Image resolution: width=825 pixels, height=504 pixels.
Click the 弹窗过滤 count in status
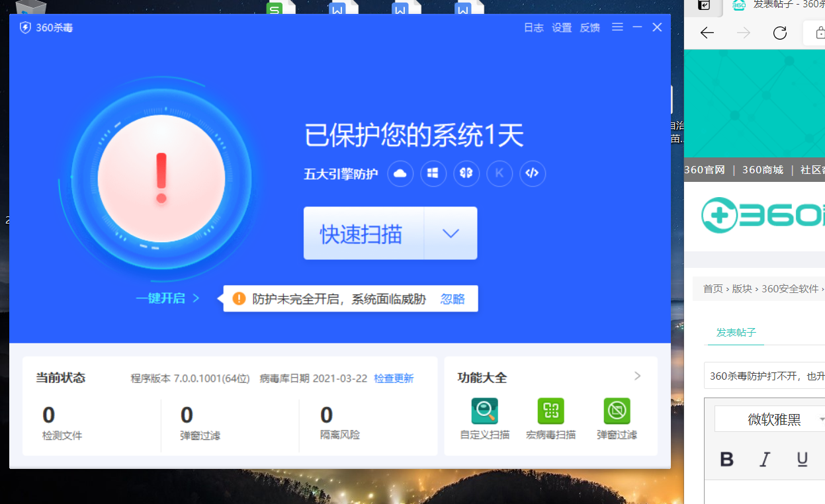187,415
